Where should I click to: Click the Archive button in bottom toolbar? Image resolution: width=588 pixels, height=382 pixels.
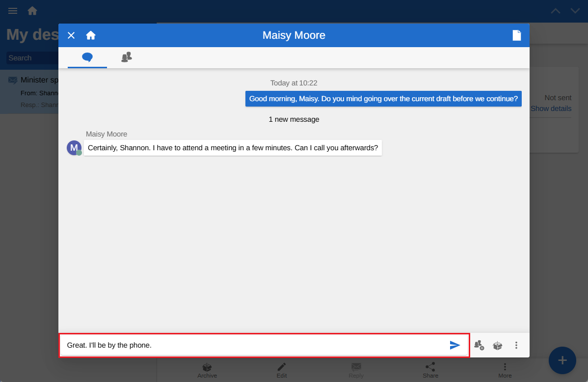coord(207,370)
